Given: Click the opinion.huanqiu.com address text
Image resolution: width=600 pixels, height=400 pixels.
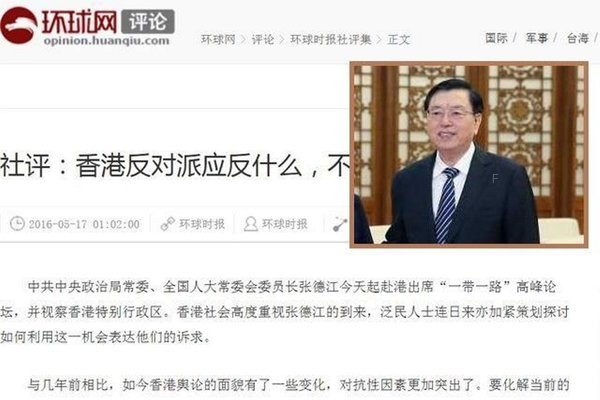Looking at the screenshot, I should (x=106, y=41).
